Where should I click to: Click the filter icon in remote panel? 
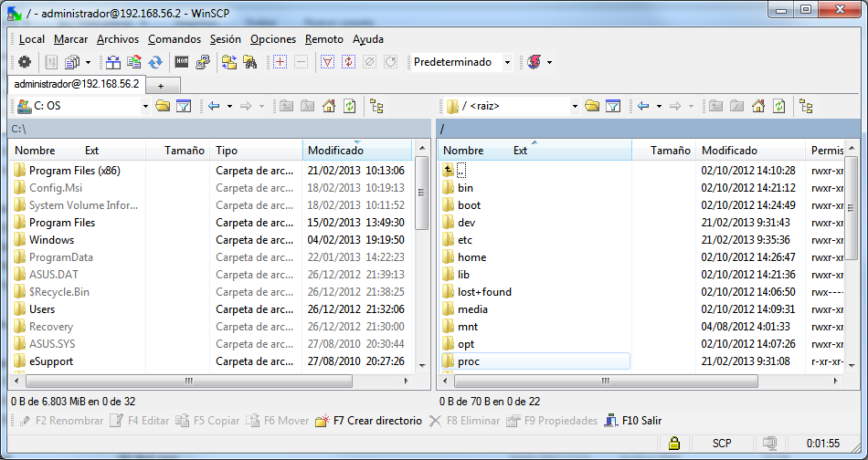click(x=613, y=106)
